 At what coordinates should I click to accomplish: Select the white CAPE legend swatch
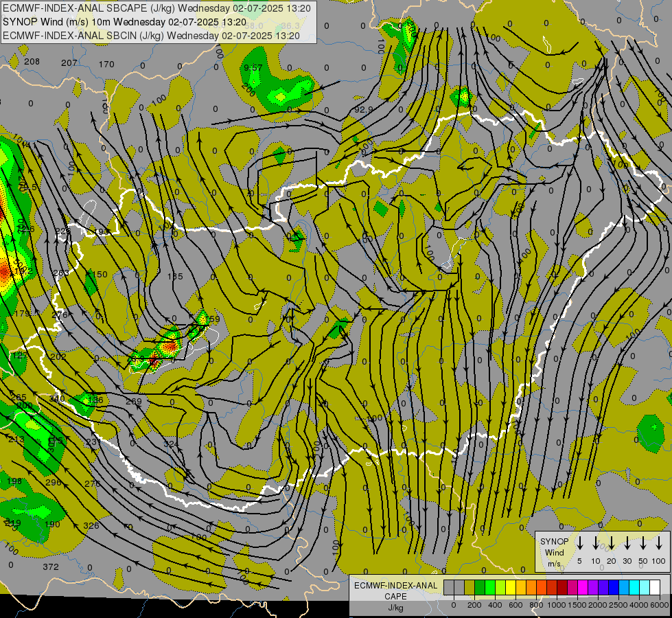pyautogui.click(x=654, y=588)
